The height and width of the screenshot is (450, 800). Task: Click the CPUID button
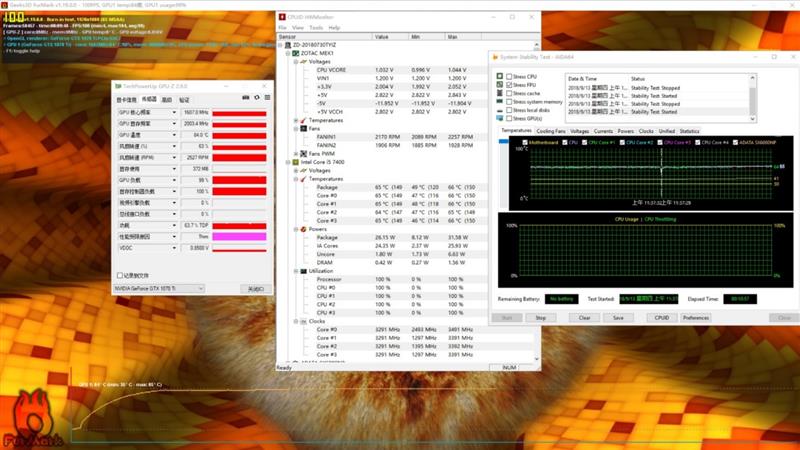662,318
